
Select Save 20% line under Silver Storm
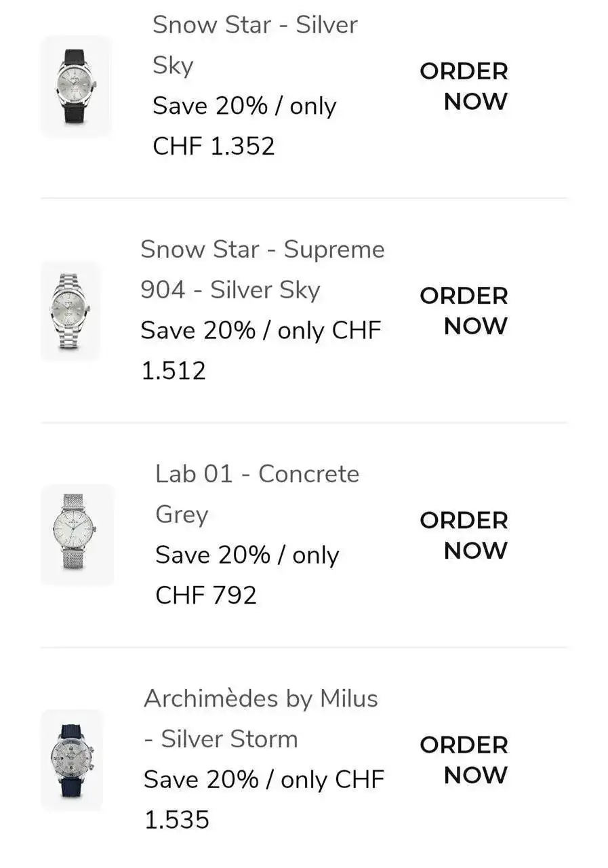coord(263,780)
